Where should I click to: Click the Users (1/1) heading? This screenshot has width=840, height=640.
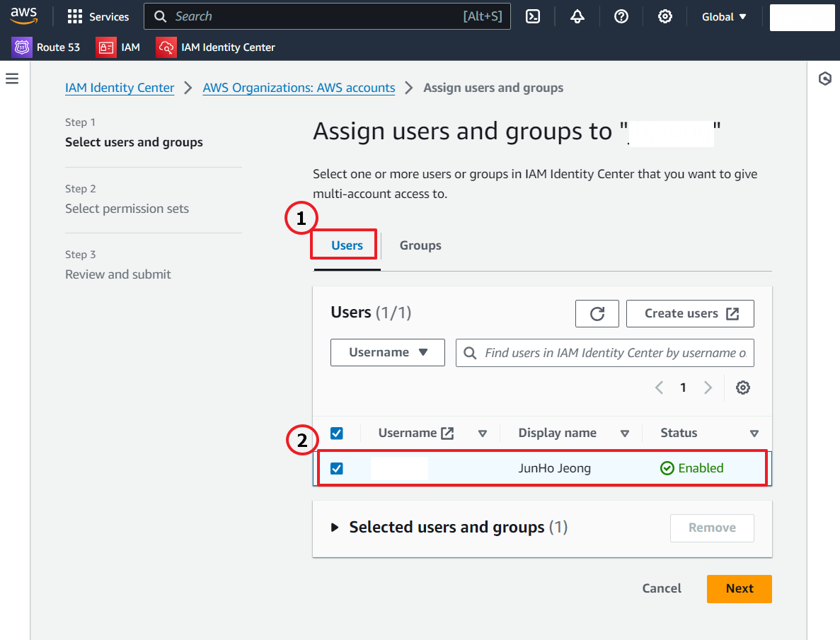coord(371,313)
